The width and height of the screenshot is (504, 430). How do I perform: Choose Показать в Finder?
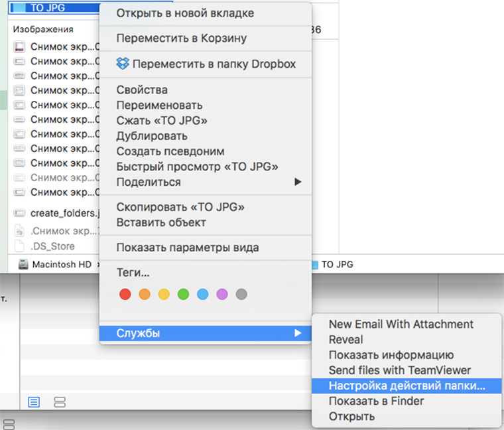(x=407, y=401)
